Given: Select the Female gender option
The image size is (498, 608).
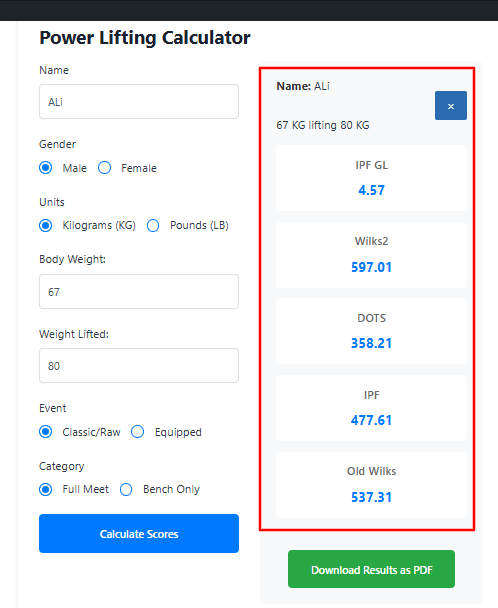Looking at the screenshot, I should pyautogui.click(x=104, y=168).
